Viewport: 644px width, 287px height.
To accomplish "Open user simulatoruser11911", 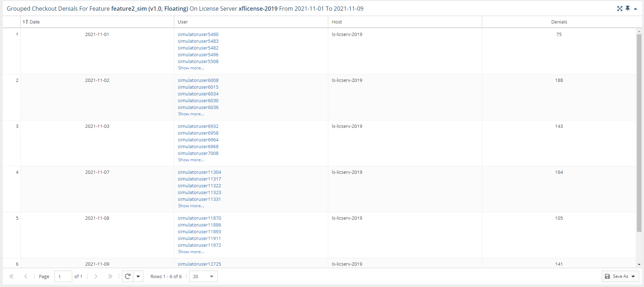I will [x=199, y=239].
